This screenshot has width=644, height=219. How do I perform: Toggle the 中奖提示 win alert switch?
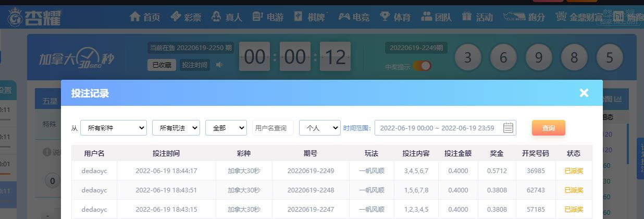[x=422, y=66]
